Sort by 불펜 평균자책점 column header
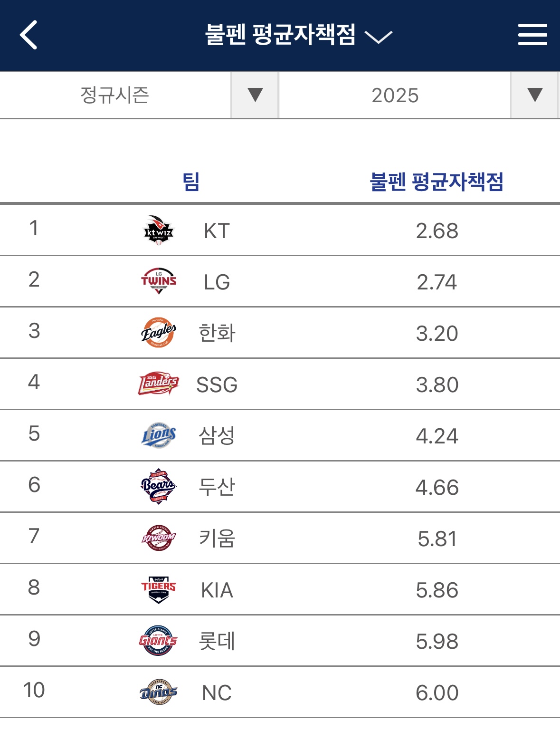 point(437,182)
